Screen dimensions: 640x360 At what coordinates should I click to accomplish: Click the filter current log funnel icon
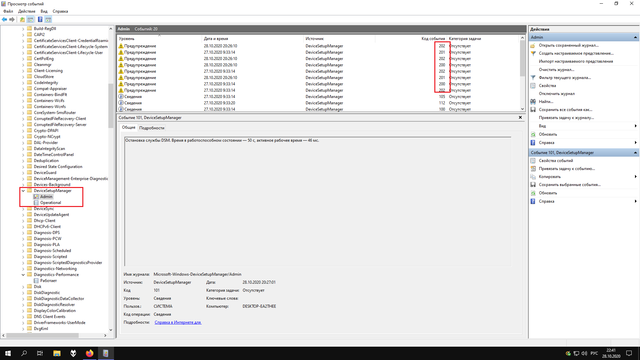(533, 78)
